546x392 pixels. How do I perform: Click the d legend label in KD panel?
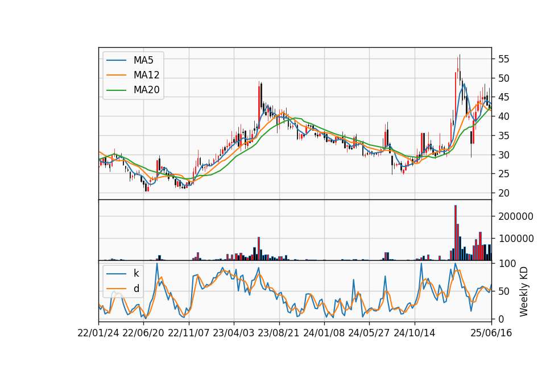pyautogui.click(x=136, y=289)
